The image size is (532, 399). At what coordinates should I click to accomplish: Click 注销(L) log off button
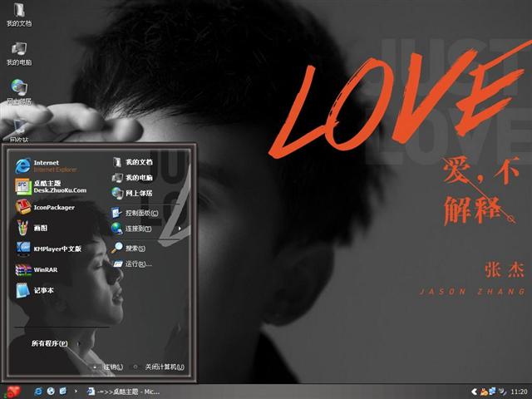109,367
